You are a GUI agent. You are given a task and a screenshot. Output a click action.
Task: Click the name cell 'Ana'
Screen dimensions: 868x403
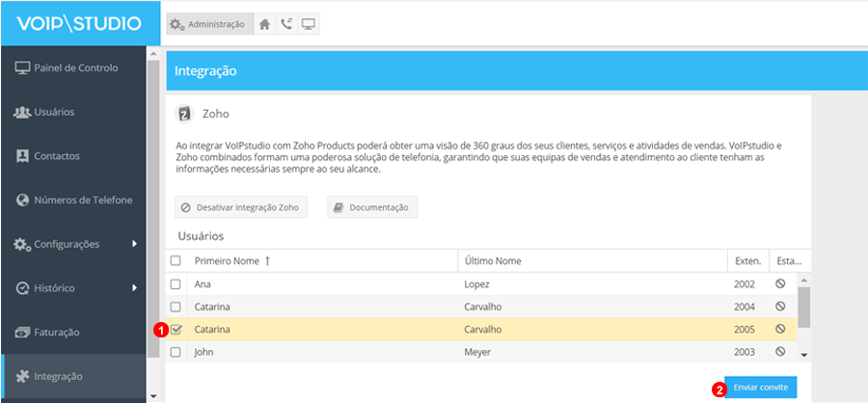pyautogui.click(x=203, y=284)
